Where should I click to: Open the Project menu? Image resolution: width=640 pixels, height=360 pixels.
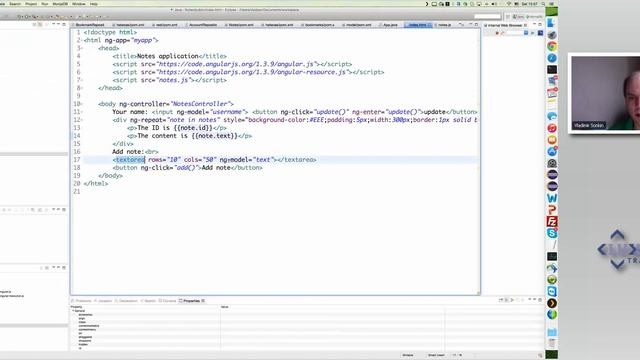pos(31,4)
